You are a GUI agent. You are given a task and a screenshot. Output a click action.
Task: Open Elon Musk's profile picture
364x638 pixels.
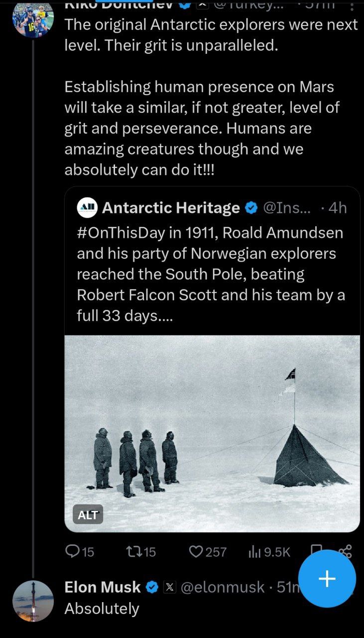33,601
